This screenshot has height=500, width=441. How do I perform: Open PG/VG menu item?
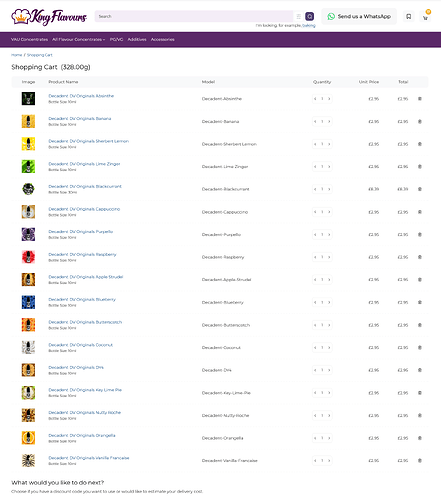(x=116, y=39)
